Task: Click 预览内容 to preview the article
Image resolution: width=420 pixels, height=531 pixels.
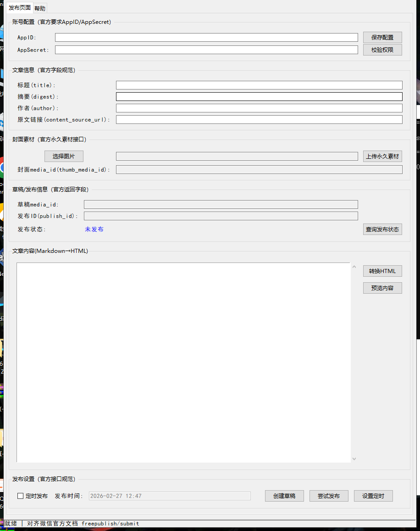Action: [382, 288]
